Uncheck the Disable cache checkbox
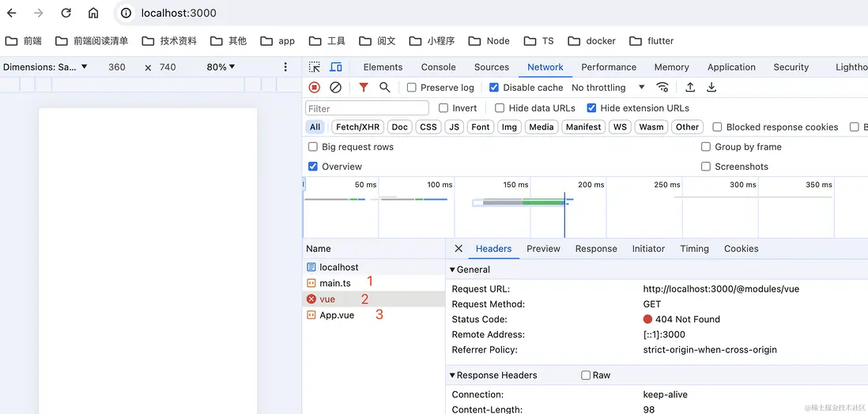 click(494, 88)
